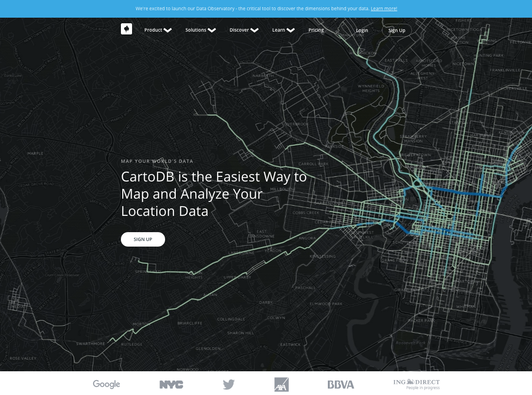Go to the Pricing page

point(316,30)
